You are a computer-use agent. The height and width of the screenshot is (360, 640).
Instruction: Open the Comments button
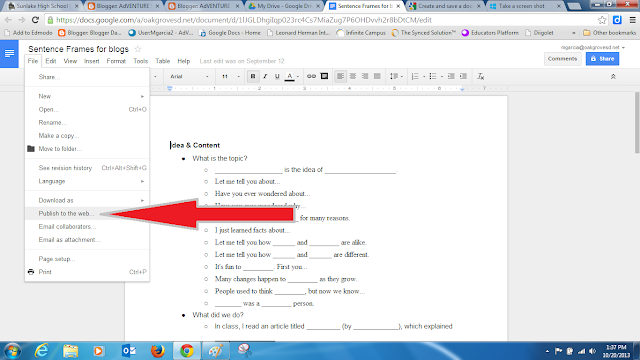click(562, 59)
